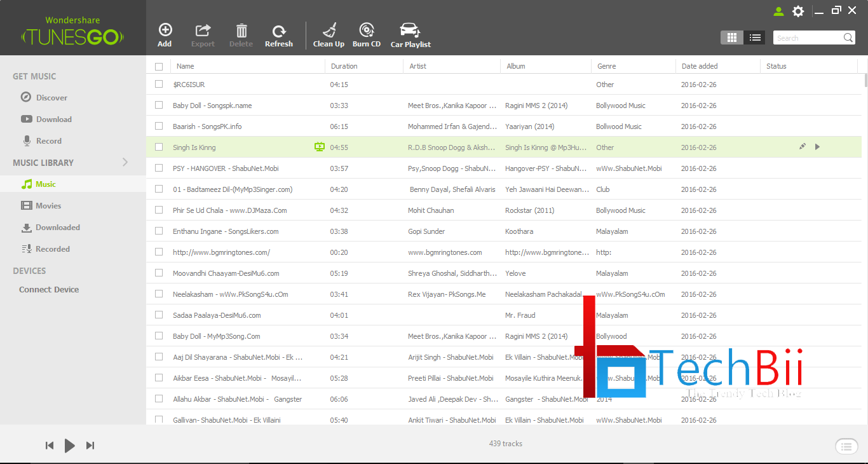This screenshot has height=464, width=868.
Task: Check the $RC6ISUR track checkbox
Action: 159,84
